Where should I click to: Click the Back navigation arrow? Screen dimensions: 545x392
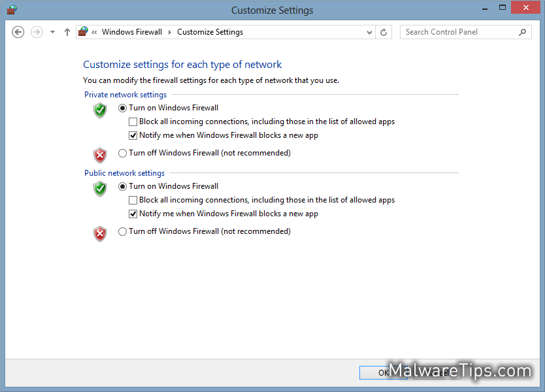[x=18, y=32]
